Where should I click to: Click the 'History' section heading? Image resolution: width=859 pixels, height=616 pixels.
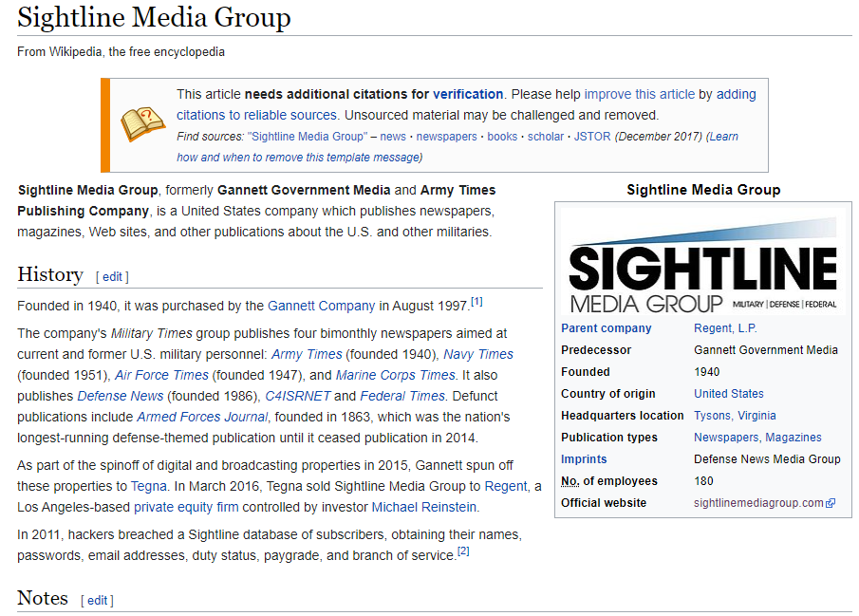[x=50, y=274]
